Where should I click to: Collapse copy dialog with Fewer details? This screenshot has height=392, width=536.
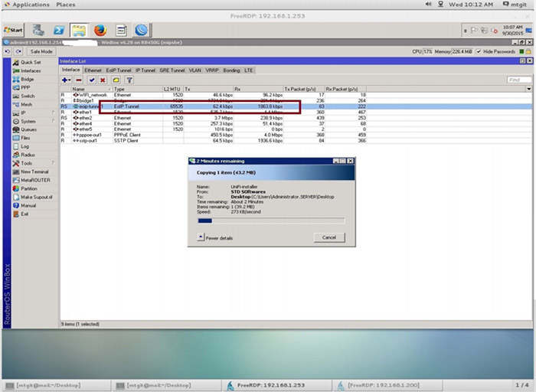[215, 237]
